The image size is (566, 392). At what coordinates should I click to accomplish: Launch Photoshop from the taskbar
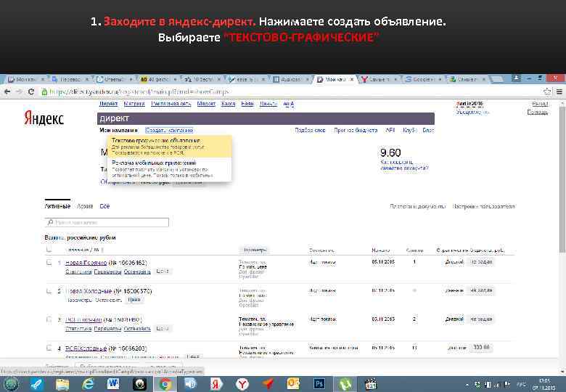click(319, 384)
